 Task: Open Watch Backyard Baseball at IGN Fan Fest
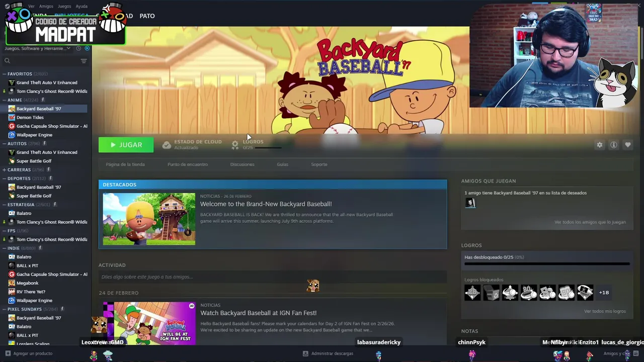click(258, 313)
